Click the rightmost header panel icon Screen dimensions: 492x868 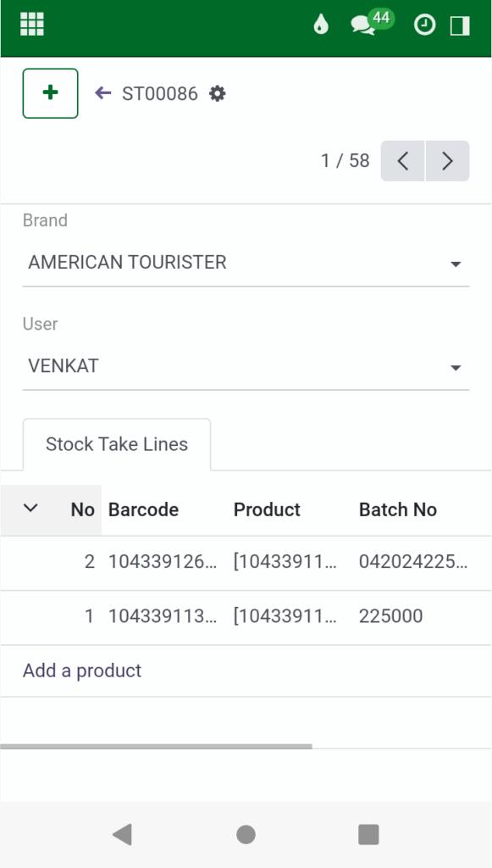459,26
